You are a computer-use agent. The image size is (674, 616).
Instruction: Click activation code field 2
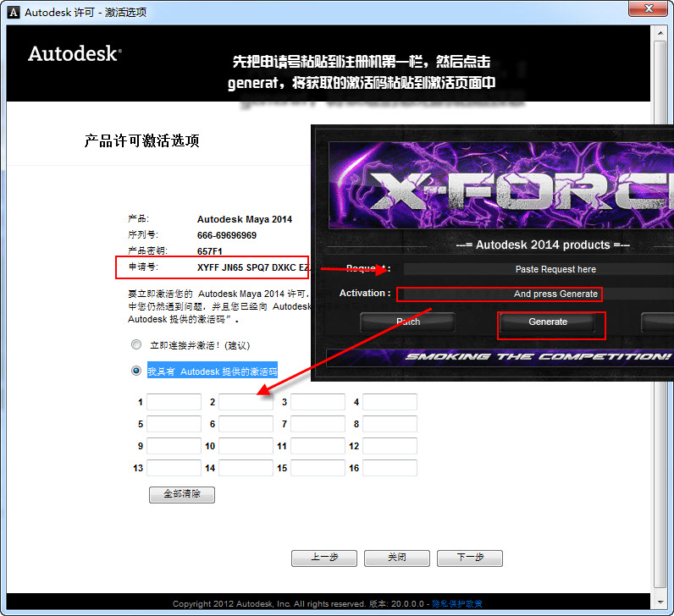pyautogui.click(x=246, y=402)
